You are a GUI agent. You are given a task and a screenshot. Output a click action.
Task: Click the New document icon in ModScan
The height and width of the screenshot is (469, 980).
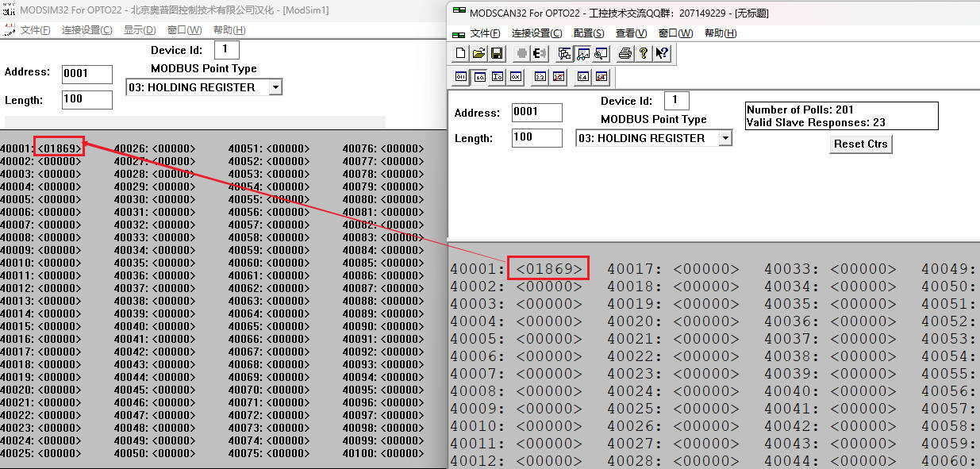461,53
